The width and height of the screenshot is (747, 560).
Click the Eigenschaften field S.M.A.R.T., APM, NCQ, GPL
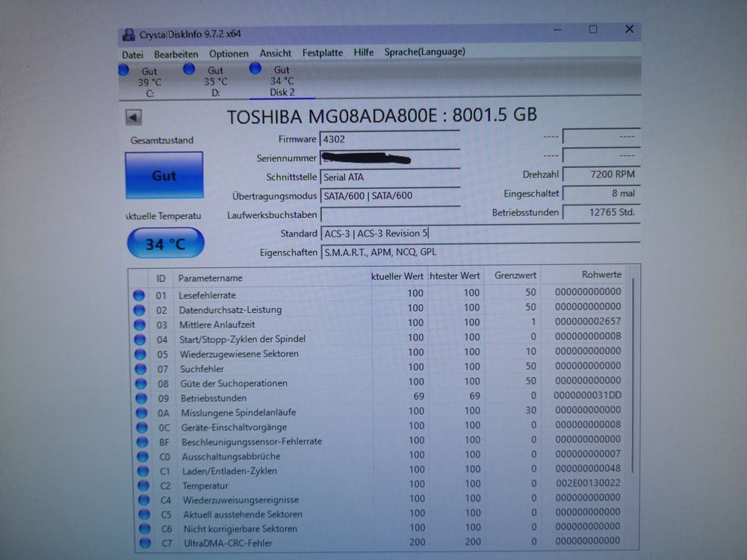480,252
